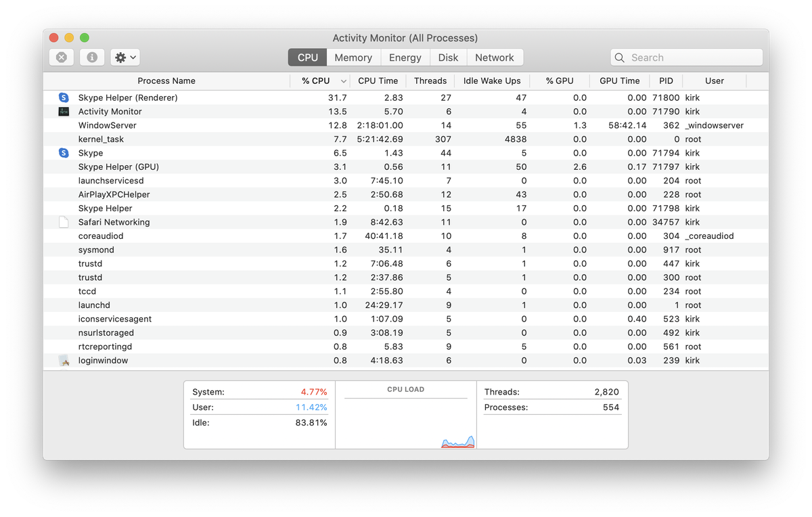Open the gear actions dropdown menu
Viewport: 812px width, 517px height.
(125, 58)
